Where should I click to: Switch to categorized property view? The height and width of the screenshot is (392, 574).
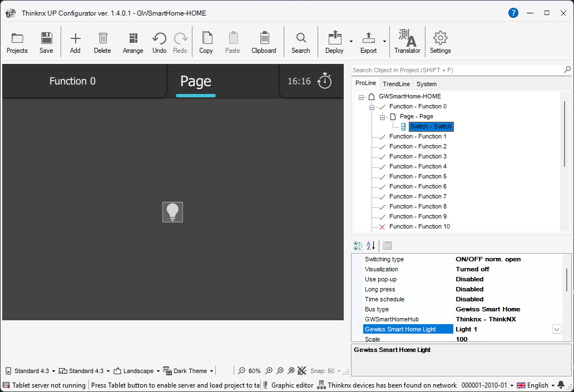click(x=358, y=245)
